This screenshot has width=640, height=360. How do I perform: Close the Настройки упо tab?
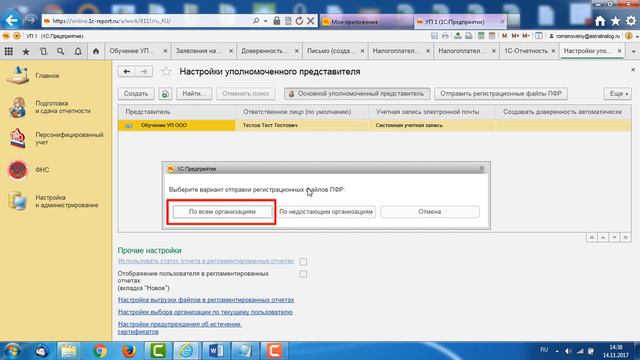[620, 51]
